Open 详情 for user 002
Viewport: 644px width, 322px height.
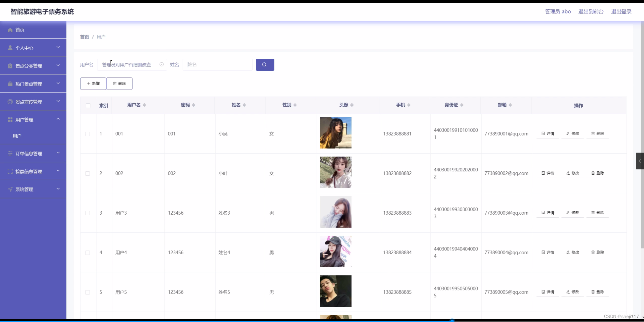[x=547, y=173]
